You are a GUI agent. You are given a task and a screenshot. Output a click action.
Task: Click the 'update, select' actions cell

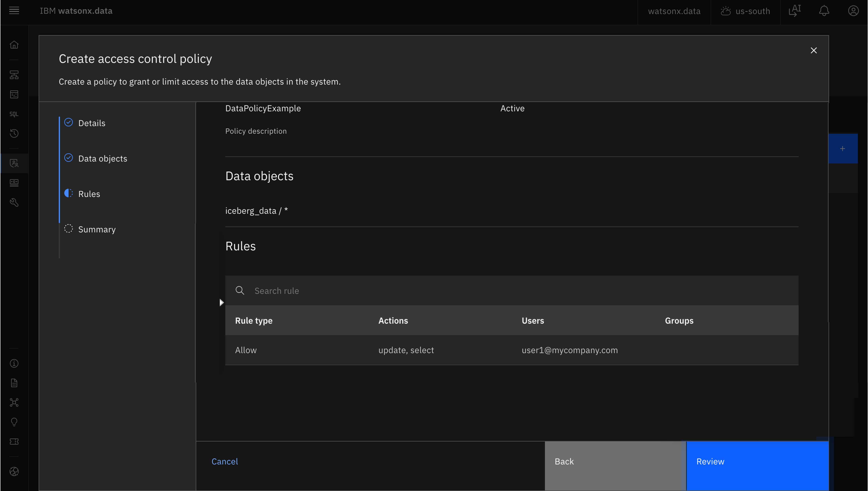[x=406, y=350]
